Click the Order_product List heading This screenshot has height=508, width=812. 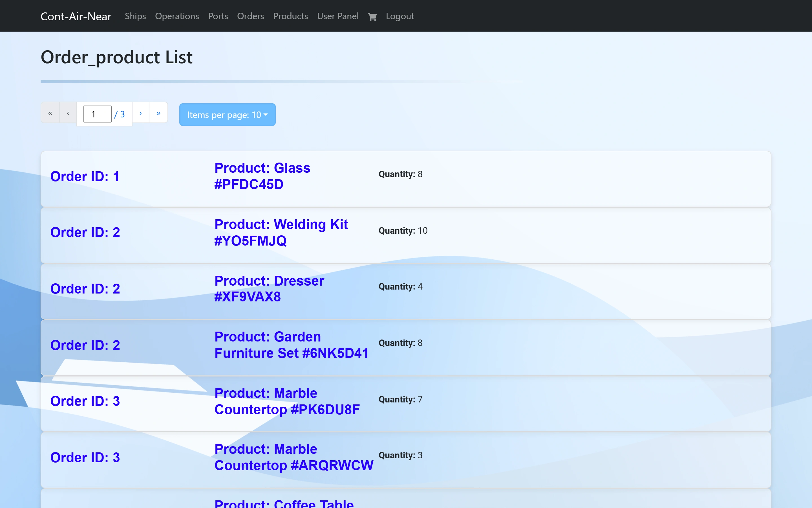tap(116, 57)
